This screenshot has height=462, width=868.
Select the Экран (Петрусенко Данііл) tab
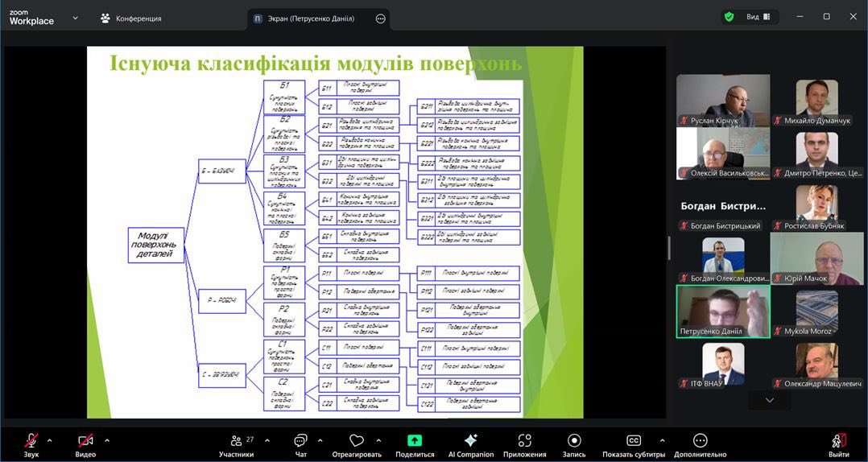pyautogui.click(x=311, y=19)
